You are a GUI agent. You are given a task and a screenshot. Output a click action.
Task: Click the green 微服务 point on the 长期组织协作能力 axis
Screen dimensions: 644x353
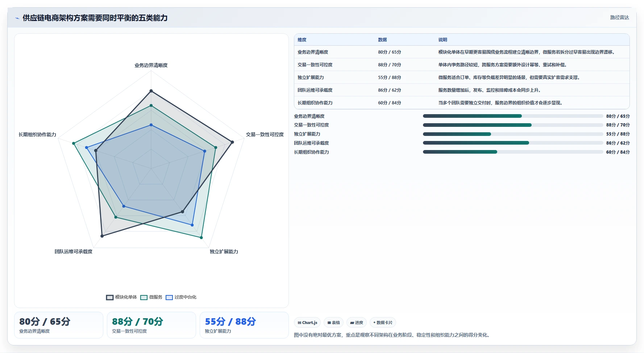coord(74,144)
